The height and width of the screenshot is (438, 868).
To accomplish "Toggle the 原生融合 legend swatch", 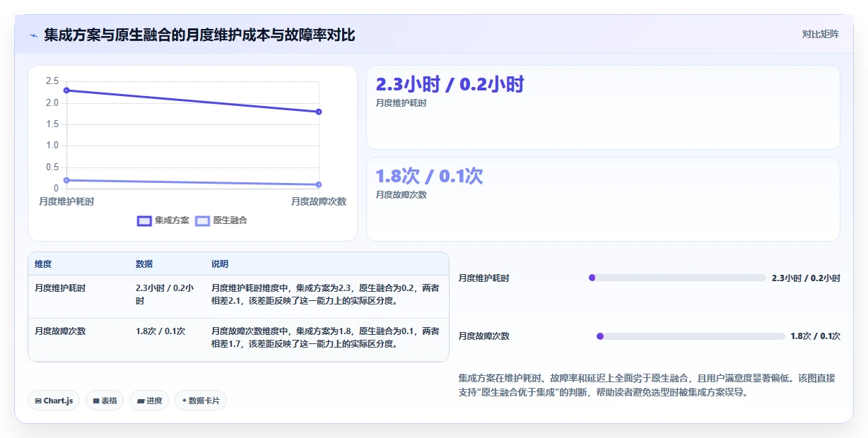I will tap(202, 220).
